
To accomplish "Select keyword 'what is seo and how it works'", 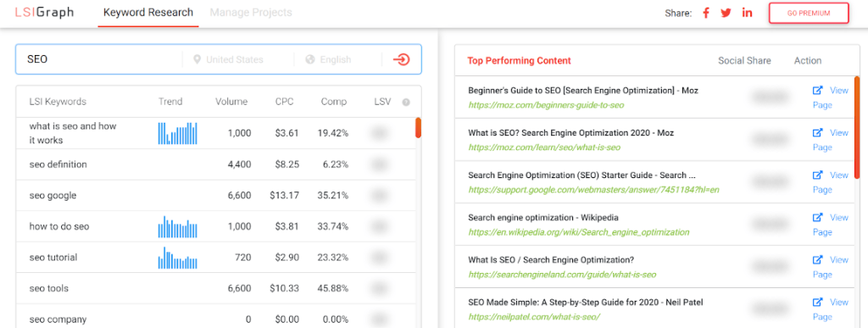I will (73, 133).
